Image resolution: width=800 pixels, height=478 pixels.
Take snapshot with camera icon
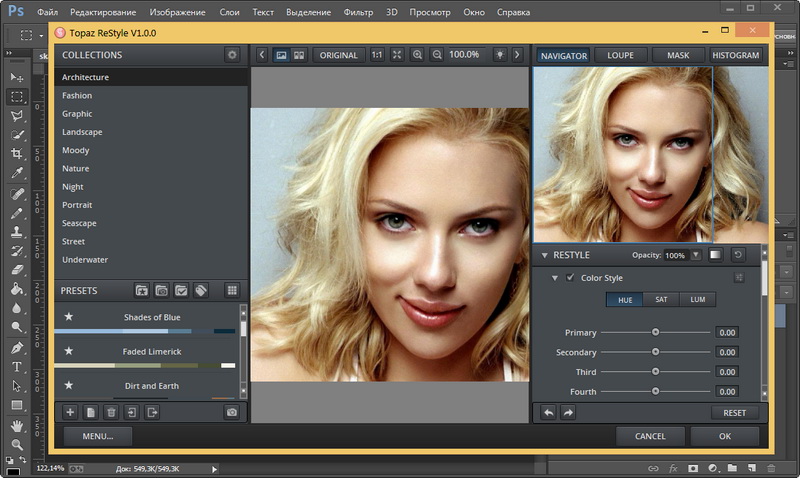pyautogui.click(x=232, y=411)
